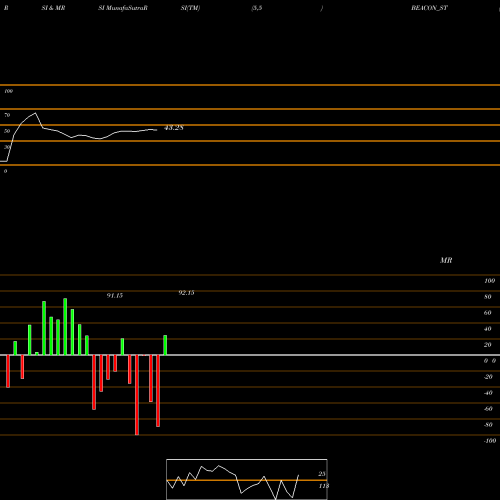500x500 pixels.
Task: Click the -20 label on the MR axis
Action: [x=488, y=377]
